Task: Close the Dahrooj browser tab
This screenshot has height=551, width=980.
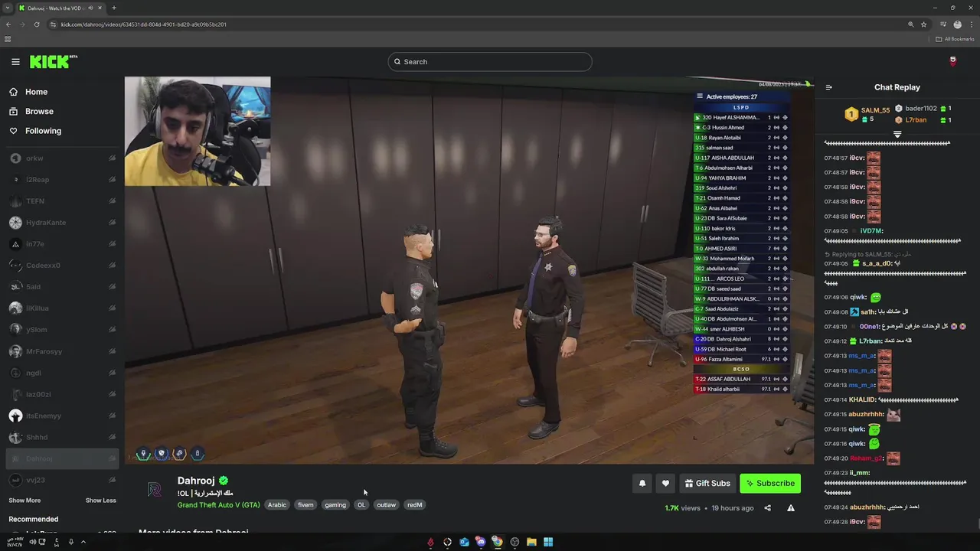Action: pos(100,8)
